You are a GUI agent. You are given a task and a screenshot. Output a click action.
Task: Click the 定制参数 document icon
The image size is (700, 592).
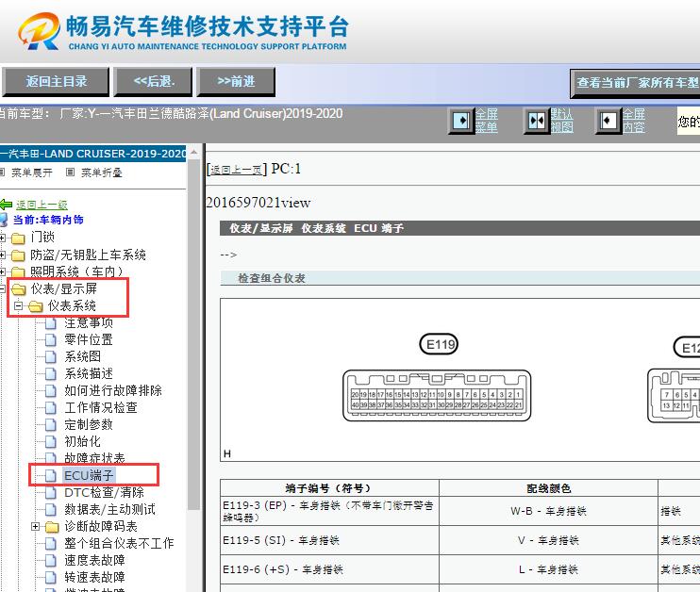(51, 425)
